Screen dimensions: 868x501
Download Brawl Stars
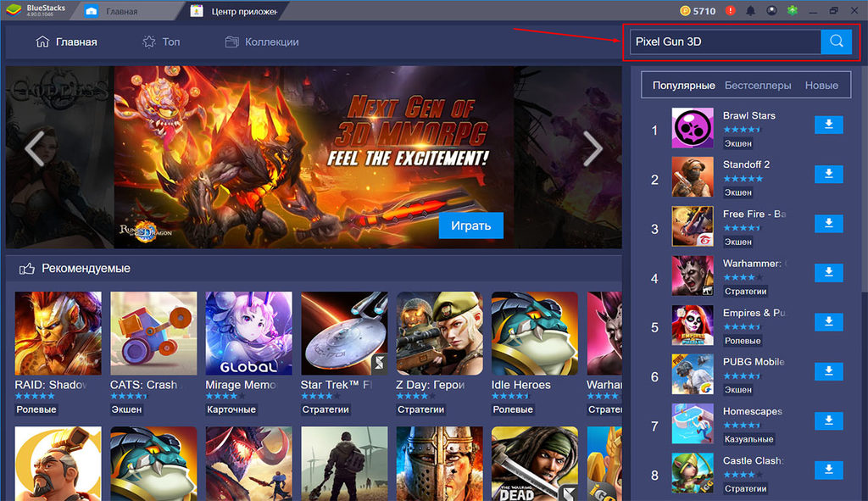[x=829, y=125]
